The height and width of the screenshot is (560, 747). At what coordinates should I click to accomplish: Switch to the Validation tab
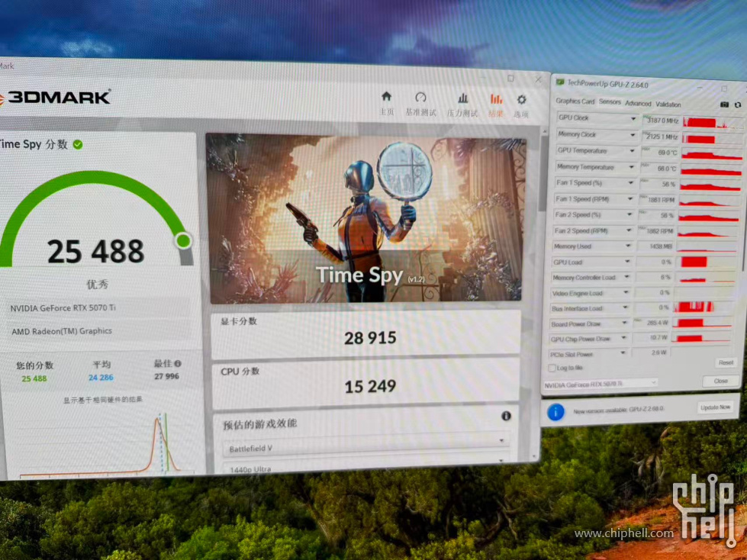[x=668, y=105]
